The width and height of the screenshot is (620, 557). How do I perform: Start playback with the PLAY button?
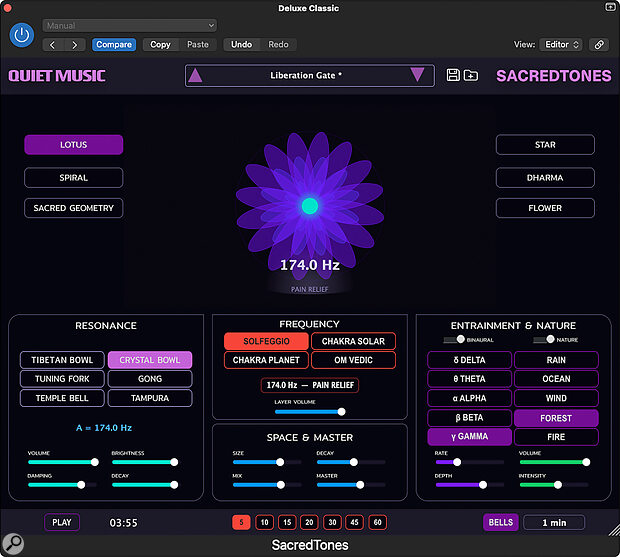pos(62,523)
